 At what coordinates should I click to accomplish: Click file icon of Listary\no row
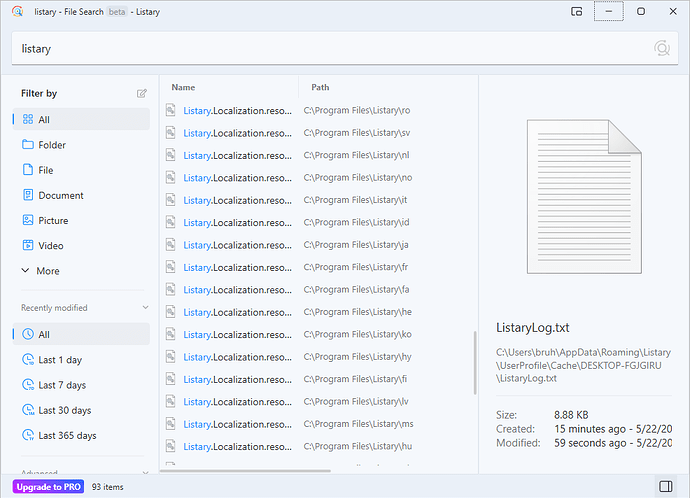tap(170, 177)
